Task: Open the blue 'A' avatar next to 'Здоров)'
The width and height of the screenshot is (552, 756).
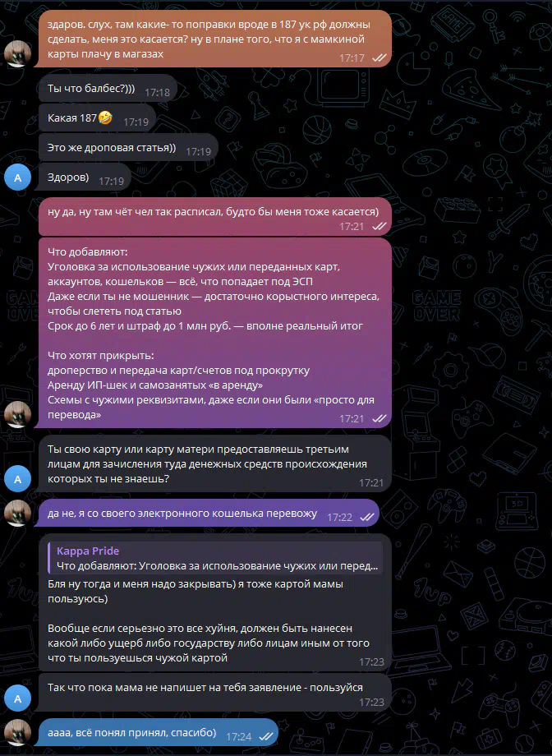Action: [x=18, y=177]
